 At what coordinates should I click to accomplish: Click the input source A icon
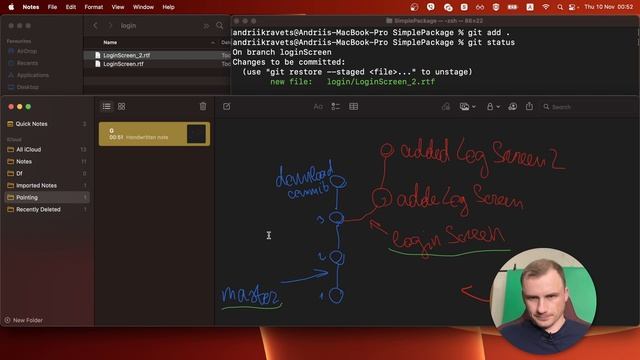(530, 7)
